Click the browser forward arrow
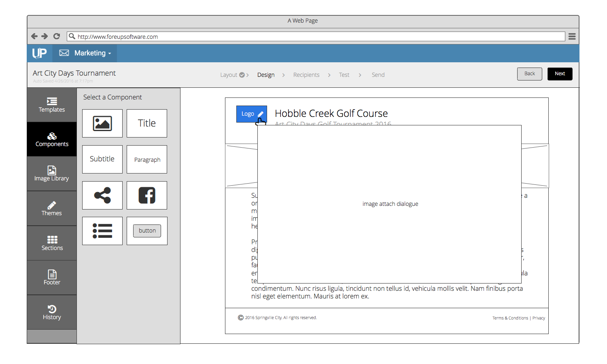The width and height of the screenshot is (607, 364). pos(45,36)
